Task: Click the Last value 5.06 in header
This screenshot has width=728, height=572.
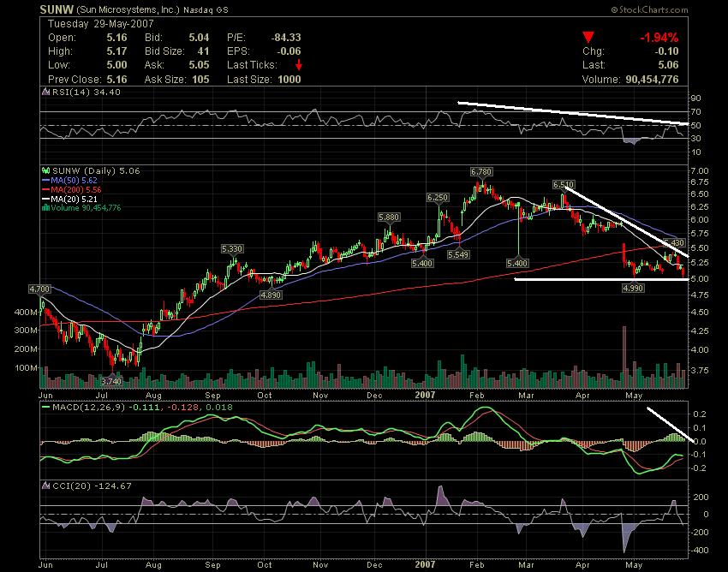Action: (x=668, y=65)
